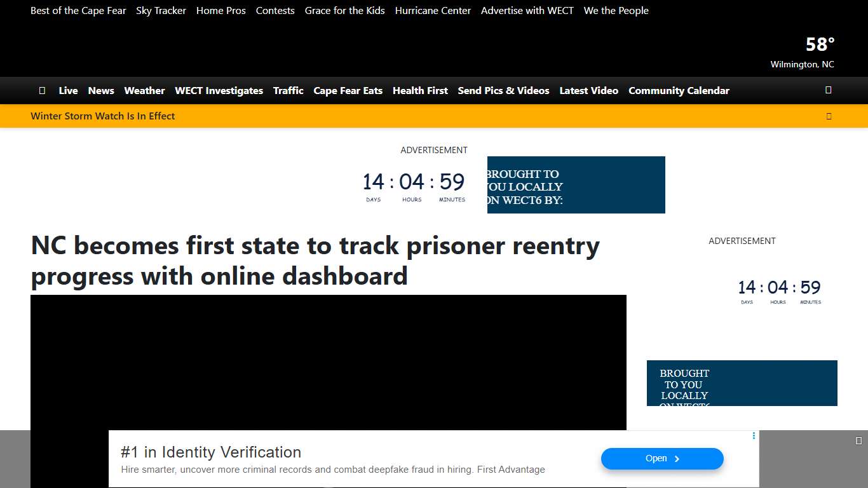Click the 'Brought to you locally on WECT6' sponsor tile
This screenshot has width=868, height=488.
click(x=576, y=185)
